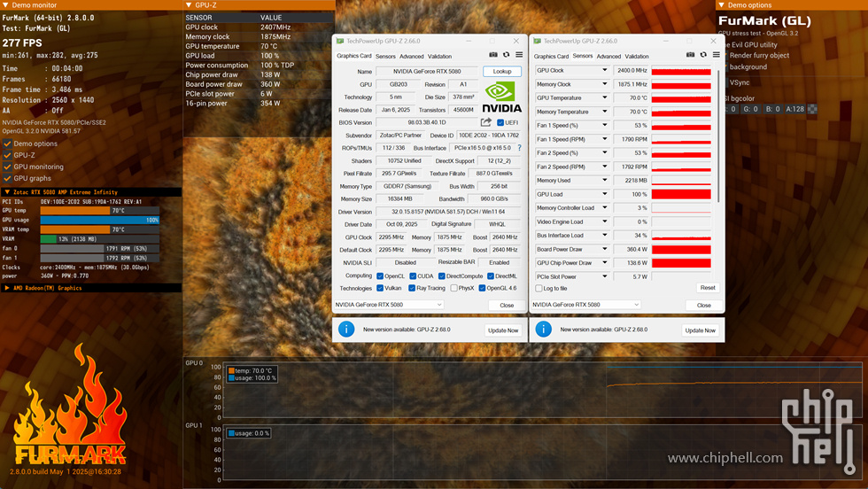Viewport: 868px width, 489px height.
Task: Click the camera icon in the Sensors window
Action: [x=690, y=55]
